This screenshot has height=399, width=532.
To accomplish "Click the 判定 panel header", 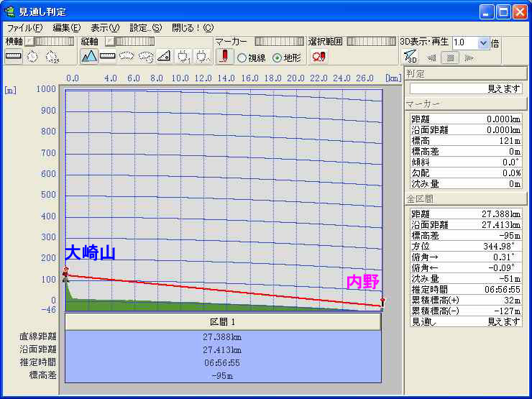I will 466,73.
